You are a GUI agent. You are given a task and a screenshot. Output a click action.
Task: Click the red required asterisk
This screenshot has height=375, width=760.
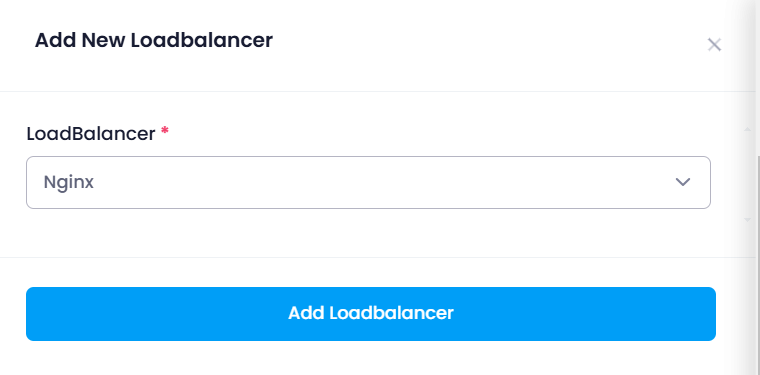(x=165, y=130)
